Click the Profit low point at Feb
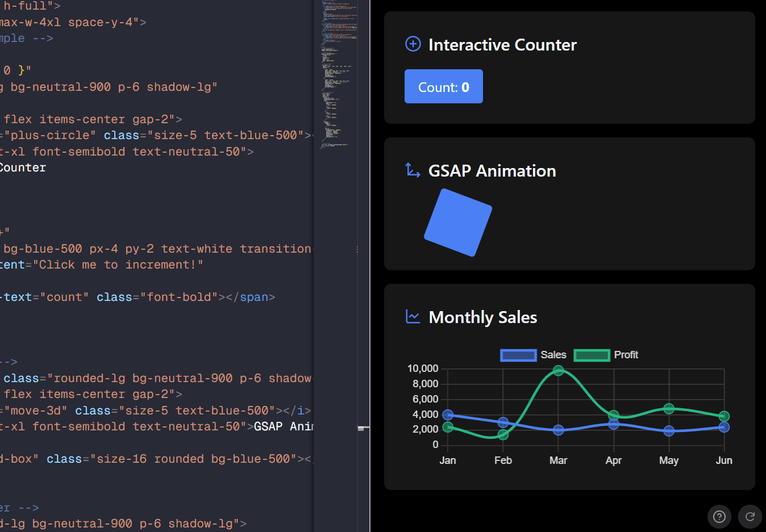 pos(503,434)
